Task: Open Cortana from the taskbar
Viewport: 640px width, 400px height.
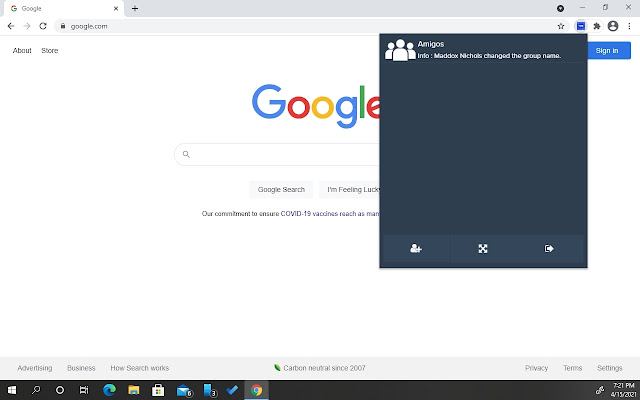Action: click(60, 390)
